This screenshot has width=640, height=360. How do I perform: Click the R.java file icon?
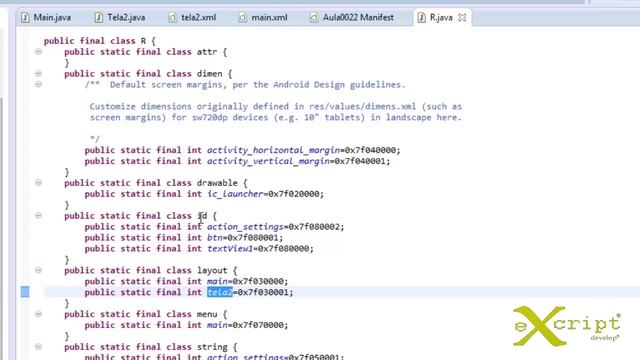click(x=422, y=18)
